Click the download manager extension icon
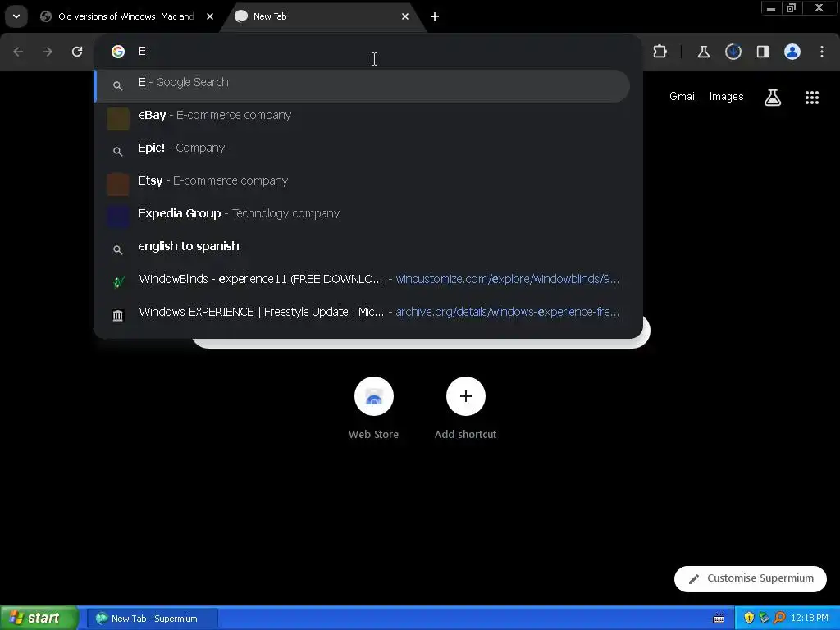The height and width of the screenshot is (630, 840). point(733,52)
